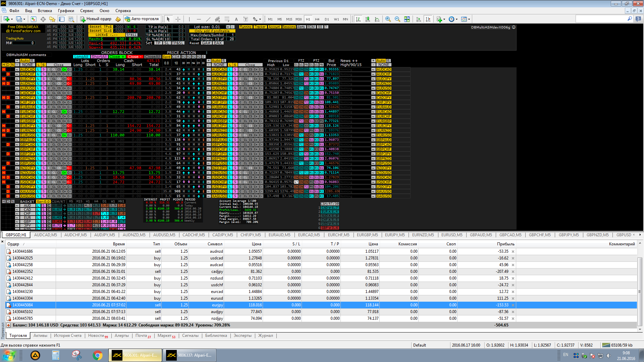Open the Strategy Tester icon
Viewport: 644px width, 362px height.
(71, 19)
